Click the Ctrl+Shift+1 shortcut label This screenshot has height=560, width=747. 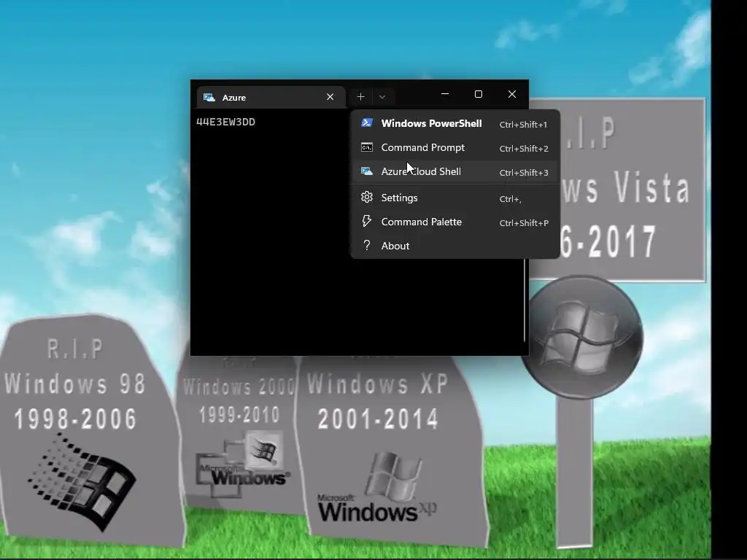523,124
